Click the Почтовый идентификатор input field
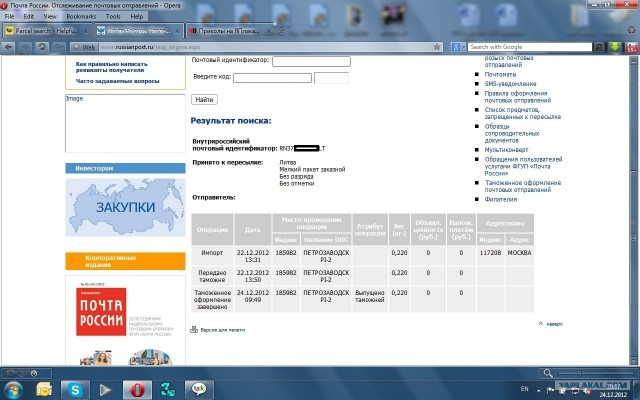The image size is (640, 400). (x=311, y=61)
